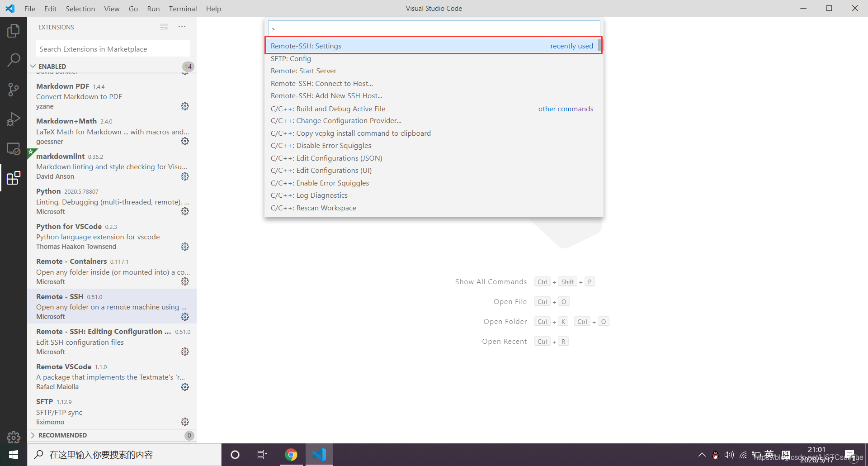The height and width of the screenshot is (466, 868).
Task: Open manage gear for markdownlint extension
Action: (x=185, y=176)
